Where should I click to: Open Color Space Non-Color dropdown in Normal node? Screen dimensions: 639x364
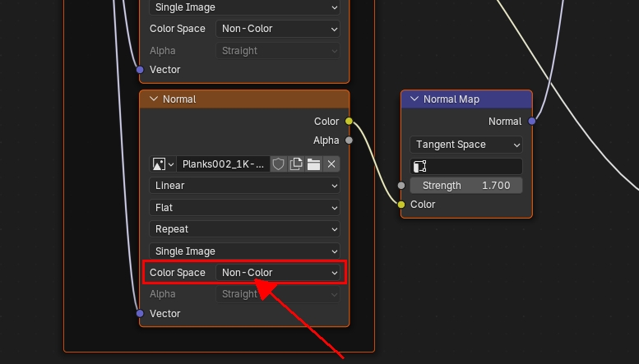coord(279,273)
